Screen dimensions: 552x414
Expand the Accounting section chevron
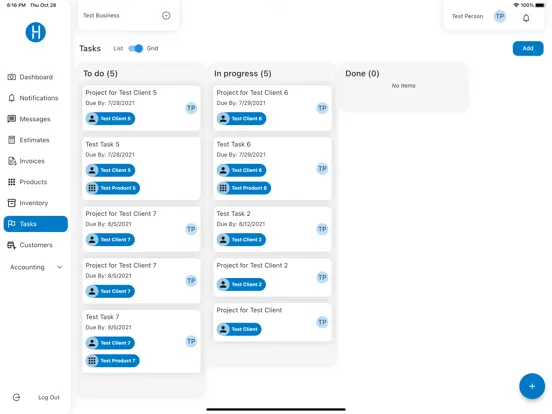click(59, 267)
